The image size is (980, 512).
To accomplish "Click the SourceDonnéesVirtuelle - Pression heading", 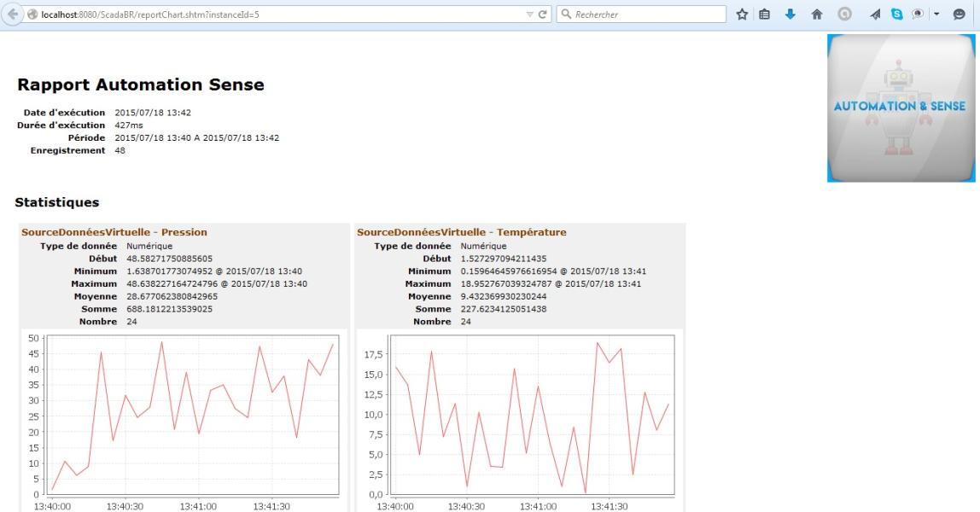I will (114, 232).
